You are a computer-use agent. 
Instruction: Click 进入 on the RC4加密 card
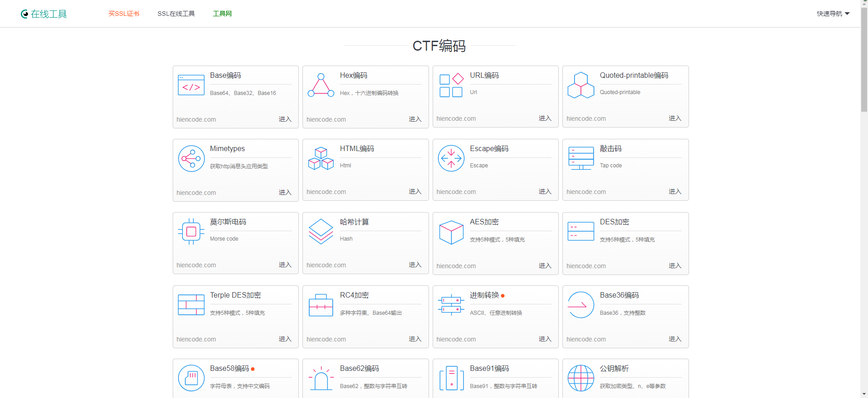click(415, 339)
